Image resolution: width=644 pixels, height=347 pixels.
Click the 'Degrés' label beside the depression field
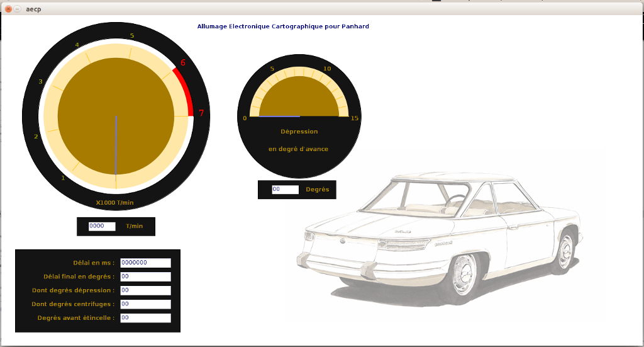click(318, 190)
